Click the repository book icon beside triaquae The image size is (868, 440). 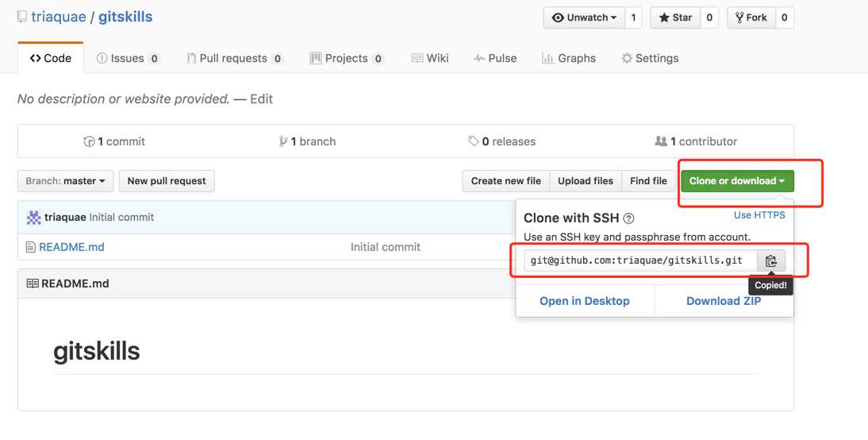(22, 17)
